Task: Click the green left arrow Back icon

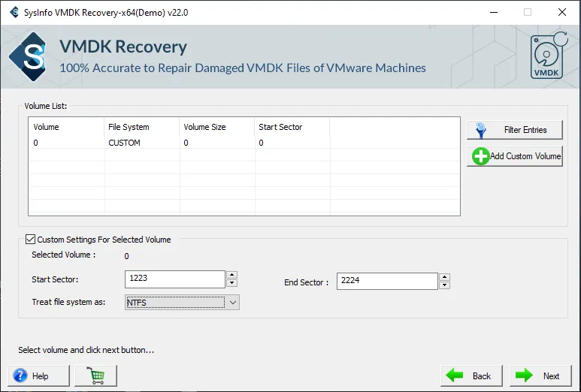Action: 455,375
